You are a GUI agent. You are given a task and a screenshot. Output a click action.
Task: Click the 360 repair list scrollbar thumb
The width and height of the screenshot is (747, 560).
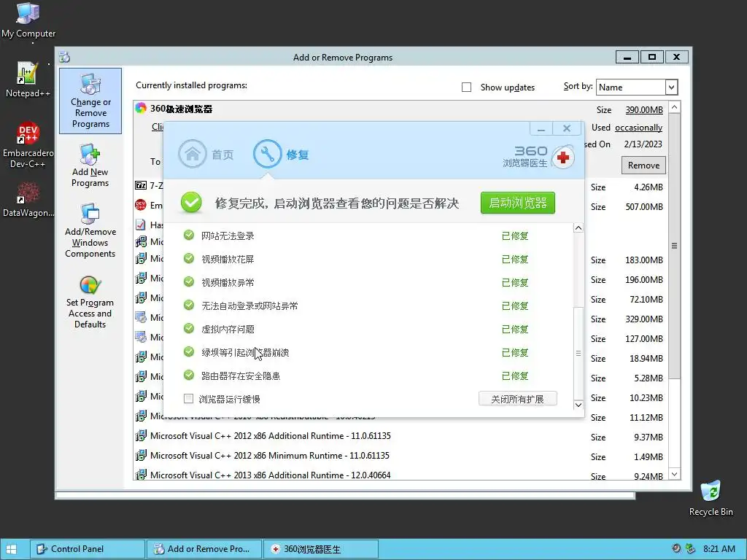pyautogui.click(x=578, y=352)
